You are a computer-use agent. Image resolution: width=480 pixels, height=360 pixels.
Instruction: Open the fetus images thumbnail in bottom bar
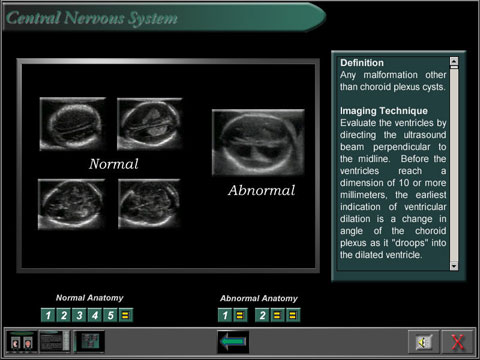click(22, 342)
